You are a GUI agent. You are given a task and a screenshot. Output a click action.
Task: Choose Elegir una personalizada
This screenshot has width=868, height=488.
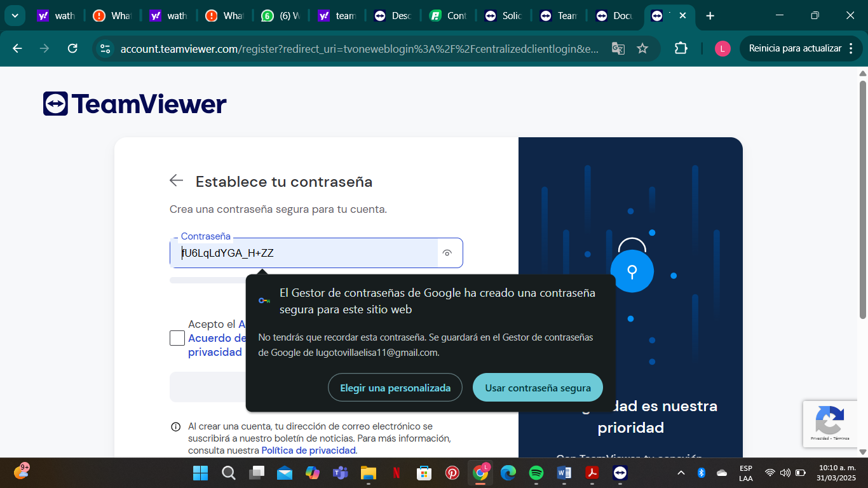395,388
